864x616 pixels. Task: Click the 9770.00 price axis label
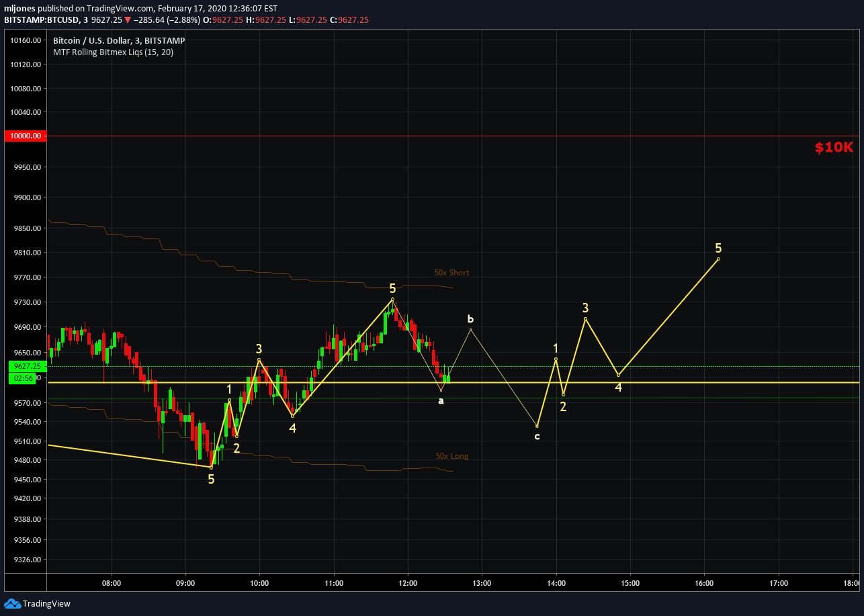[x=28, y=277]
